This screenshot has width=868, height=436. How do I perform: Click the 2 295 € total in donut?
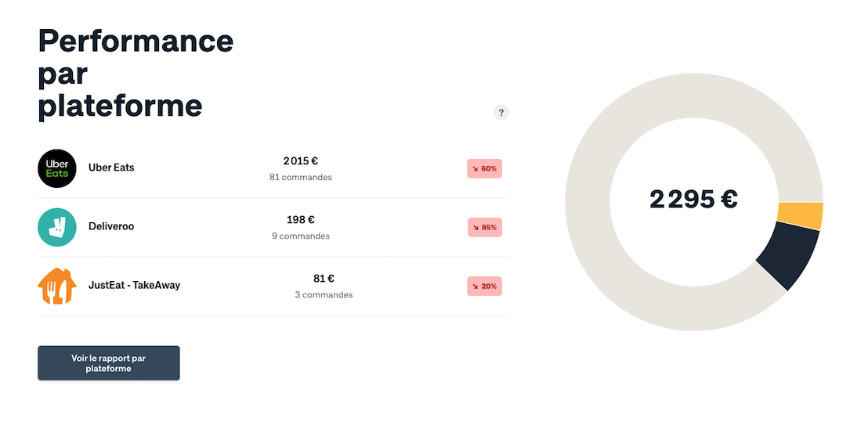pyautogui.click(x=693, y=200)
